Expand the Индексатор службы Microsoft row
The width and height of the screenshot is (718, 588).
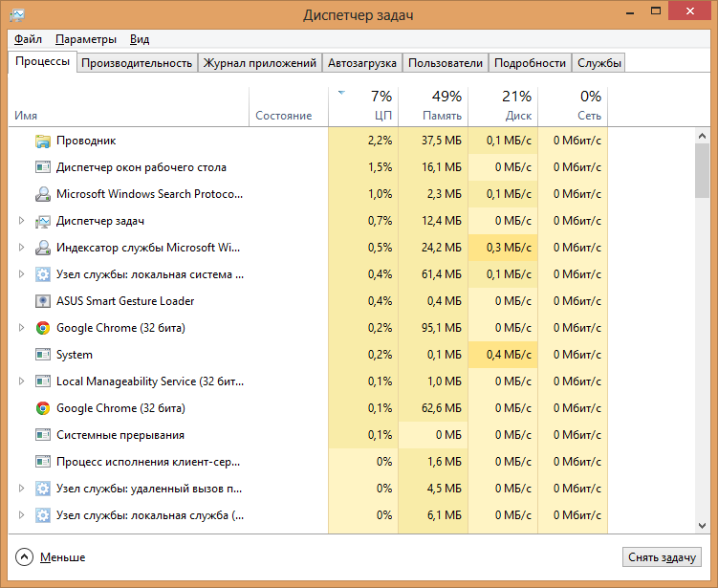22,248
